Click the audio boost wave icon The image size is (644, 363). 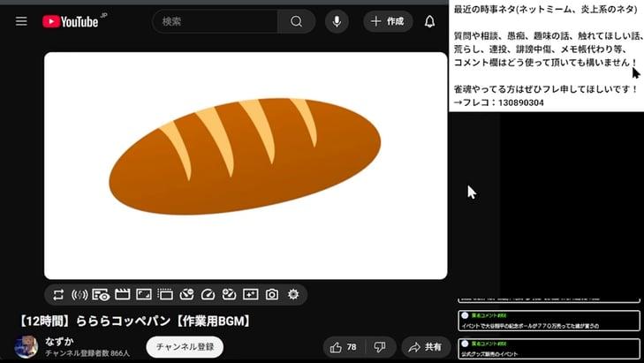80,294
